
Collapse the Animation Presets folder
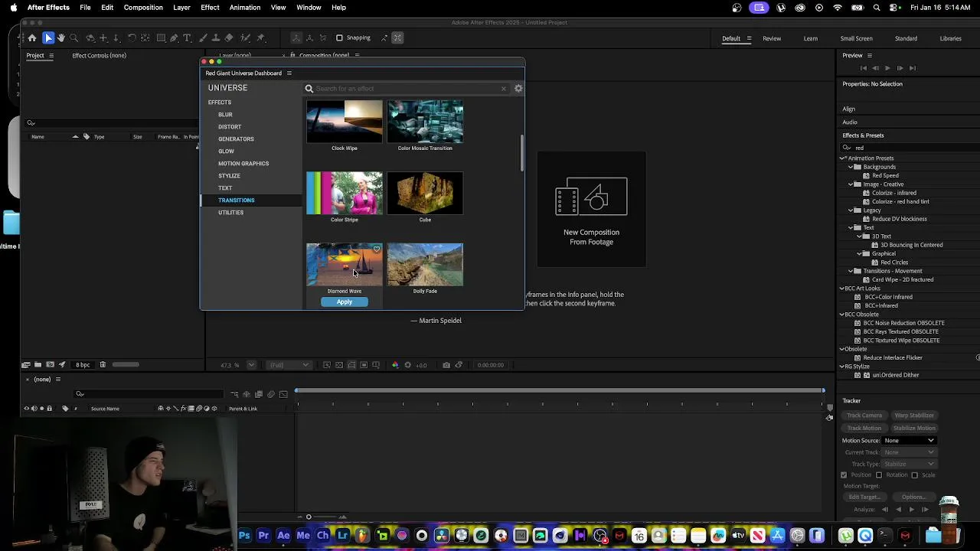pos(844,158)
